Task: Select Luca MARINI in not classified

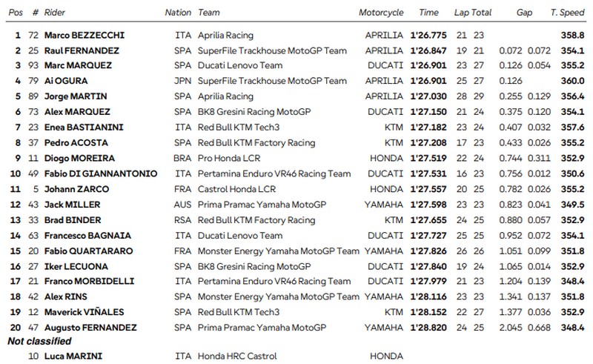Action: [x=73, y=356]
